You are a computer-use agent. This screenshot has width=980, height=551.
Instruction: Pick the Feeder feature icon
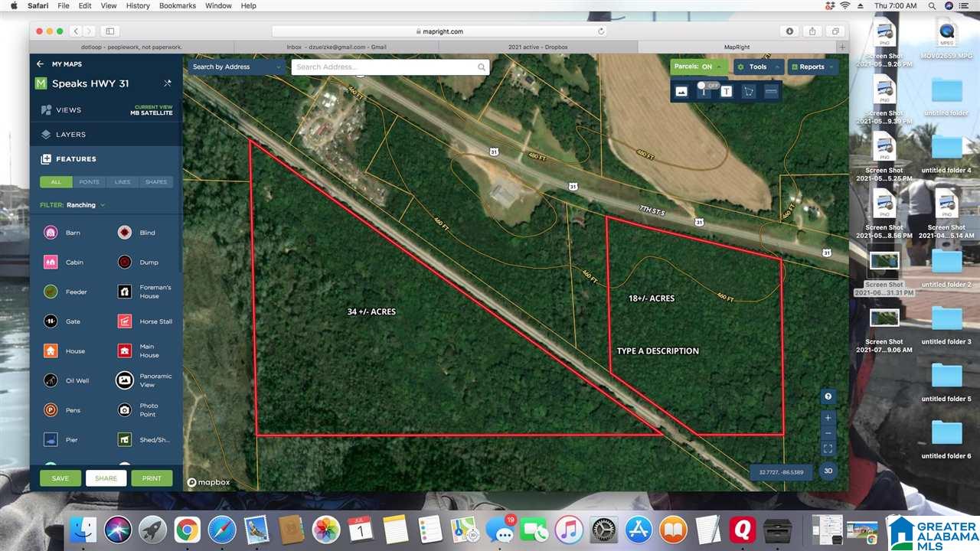(x=51, y=292)
